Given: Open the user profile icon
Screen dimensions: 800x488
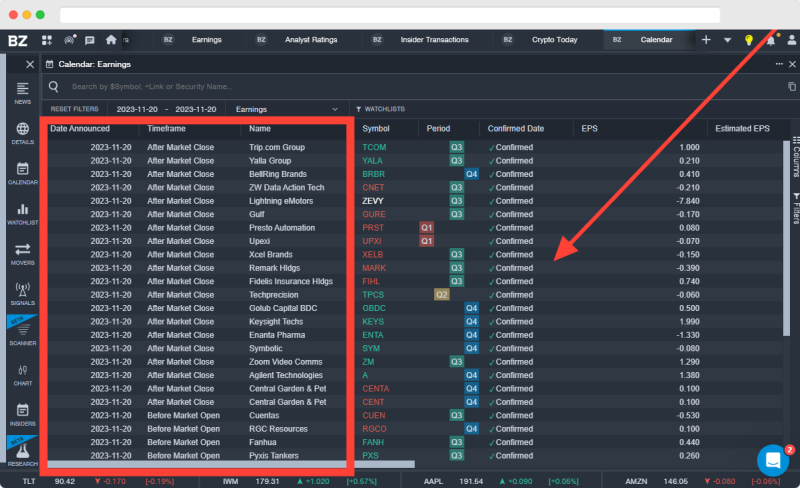Looking at the screenshot, I should [792, 40].
